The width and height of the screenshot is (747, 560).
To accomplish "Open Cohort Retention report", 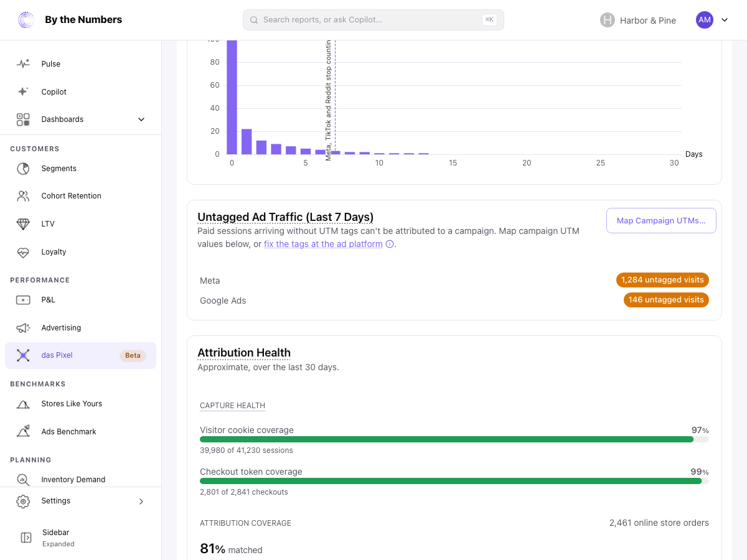I will click(80, 196).
